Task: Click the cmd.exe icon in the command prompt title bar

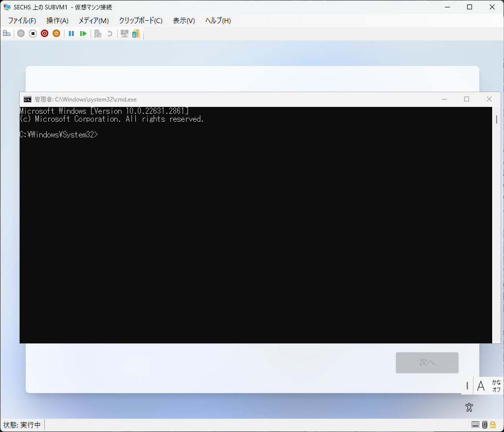Action: tap(28, 100)
